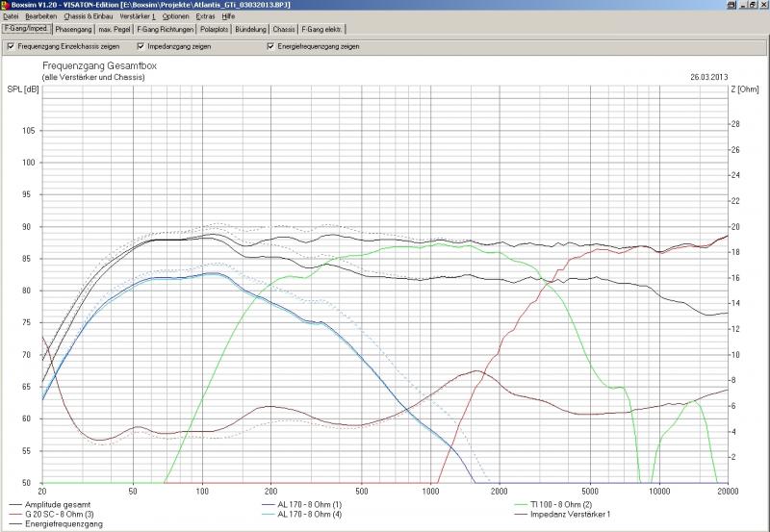
Task: Click the Boxsim application icon in title bar
Action: pyautogui.click(x=6, y=5)
